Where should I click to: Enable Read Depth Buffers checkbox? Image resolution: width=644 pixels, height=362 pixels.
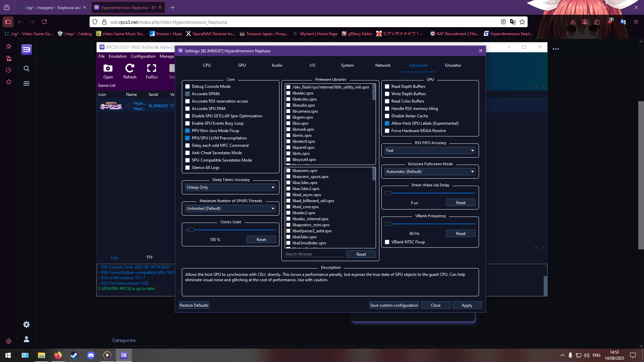387,86
